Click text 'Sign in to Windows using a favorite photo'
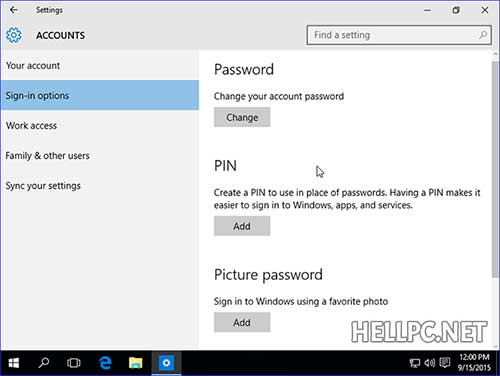Screen dimensions: 500x376 coord(301,302)
